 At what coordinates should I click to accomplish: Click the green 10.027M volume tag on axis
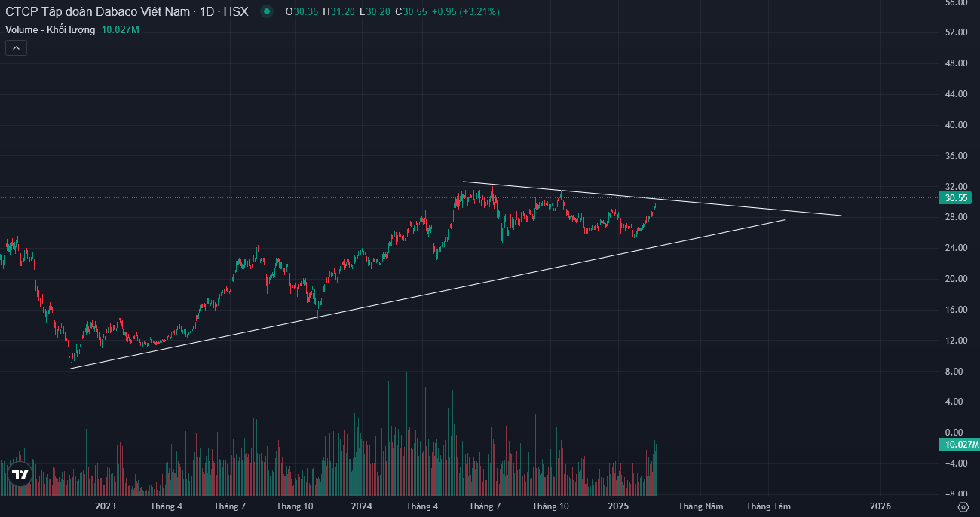(958, 445)
